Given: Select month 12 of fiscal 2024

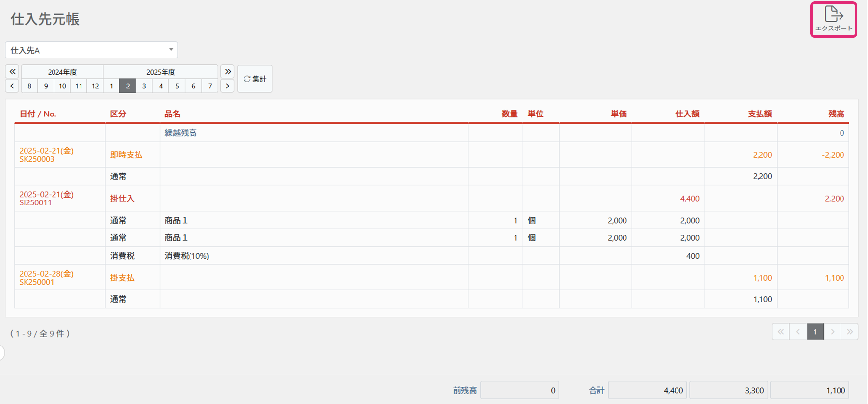Looking at the screenshot, I should coord(95,86).
